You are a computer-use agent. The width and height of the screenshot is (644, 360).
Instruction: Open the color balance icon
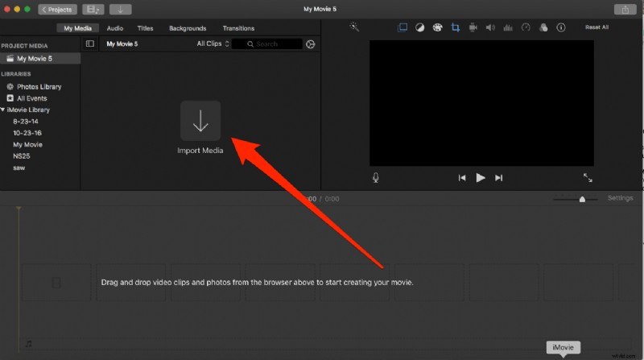[419, 27]
